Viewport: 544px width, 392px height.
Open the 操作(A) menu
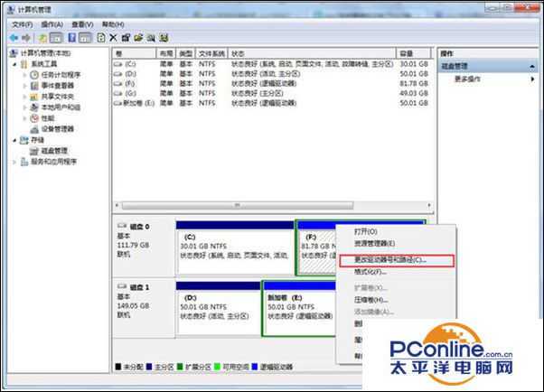[51, 25]
